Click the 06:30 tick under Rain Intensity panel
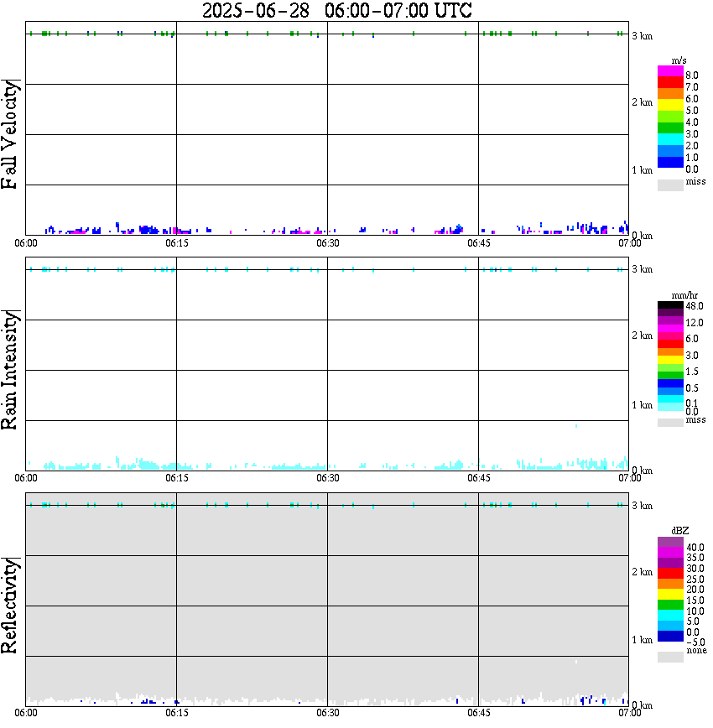The image size is (713, 728). [328, 478]
